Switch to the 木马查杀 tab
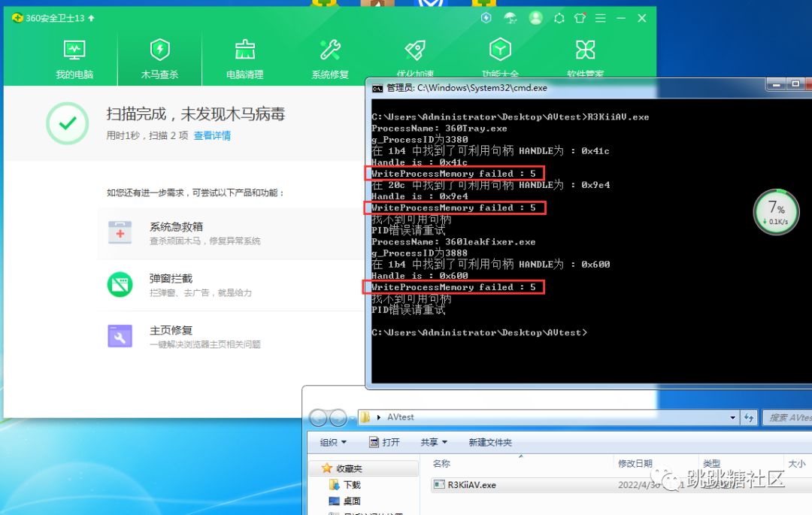Image resolution: width=812 pixels, height=515 pixels. click(159, 59)
